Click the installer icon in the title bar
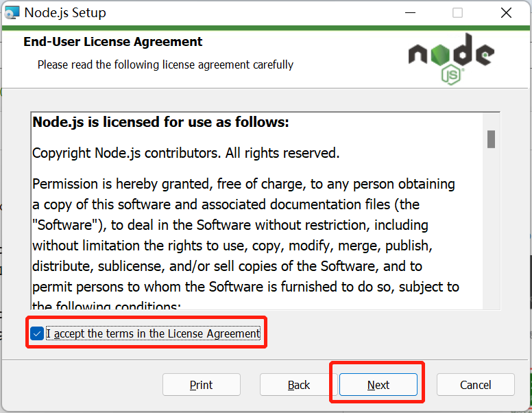This screenshot has width=532, height=413. tap(12, 12)
